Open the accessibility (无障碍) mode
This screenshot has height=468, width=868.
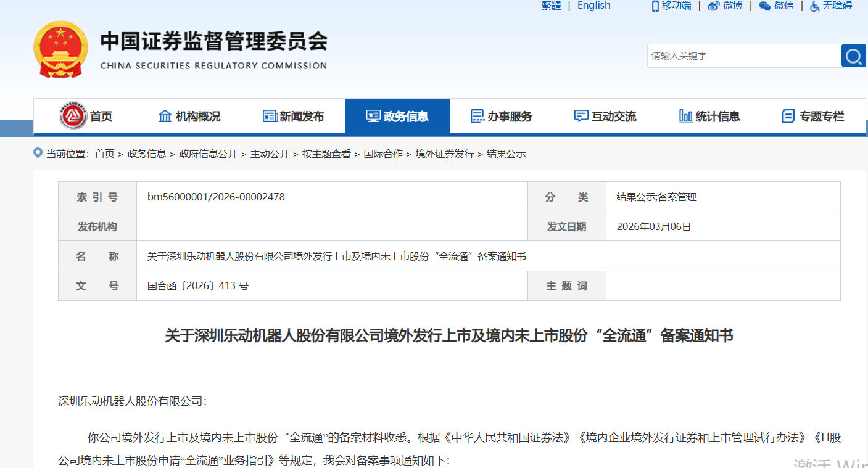(830, 6)
